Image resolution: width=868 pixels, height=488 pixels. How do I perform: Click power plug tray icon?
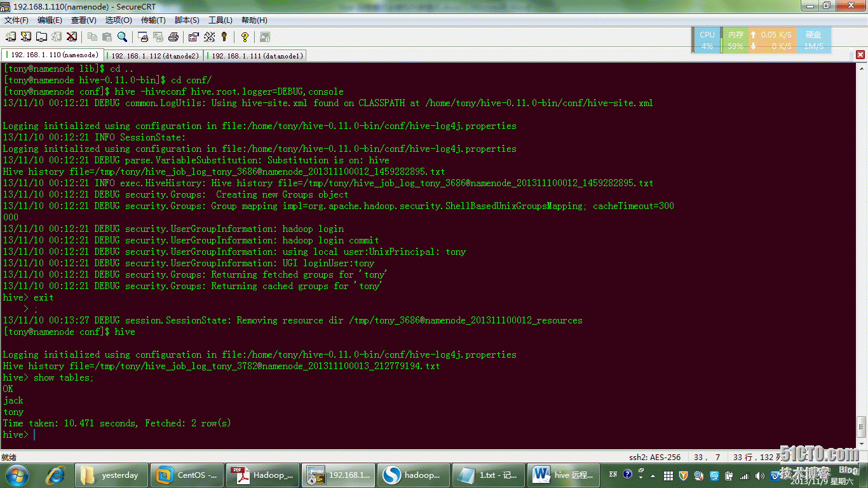coord(729,475)
